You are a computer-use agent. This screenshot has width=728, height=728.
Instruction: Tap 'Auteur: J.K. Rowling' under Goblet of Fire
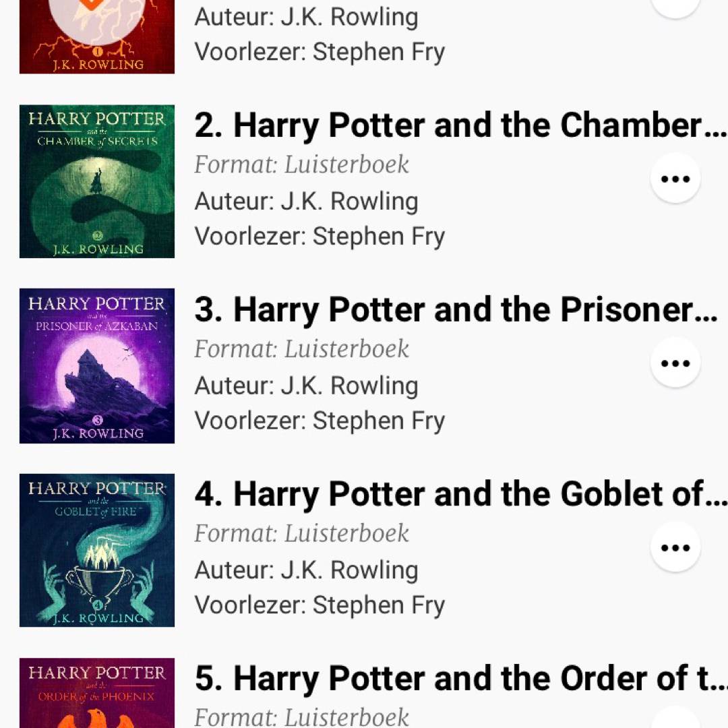306,570
